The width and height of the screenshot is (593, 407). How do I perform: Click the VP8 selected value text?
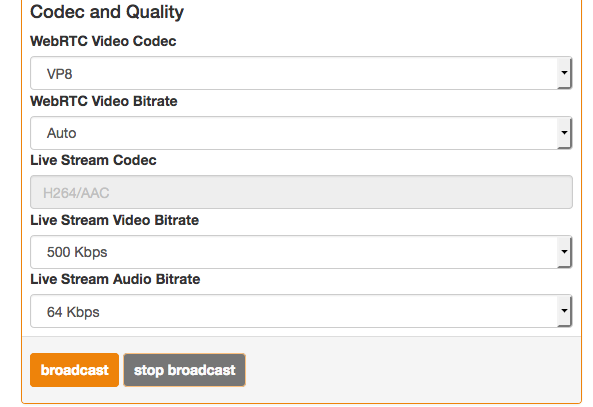(59, 74)
